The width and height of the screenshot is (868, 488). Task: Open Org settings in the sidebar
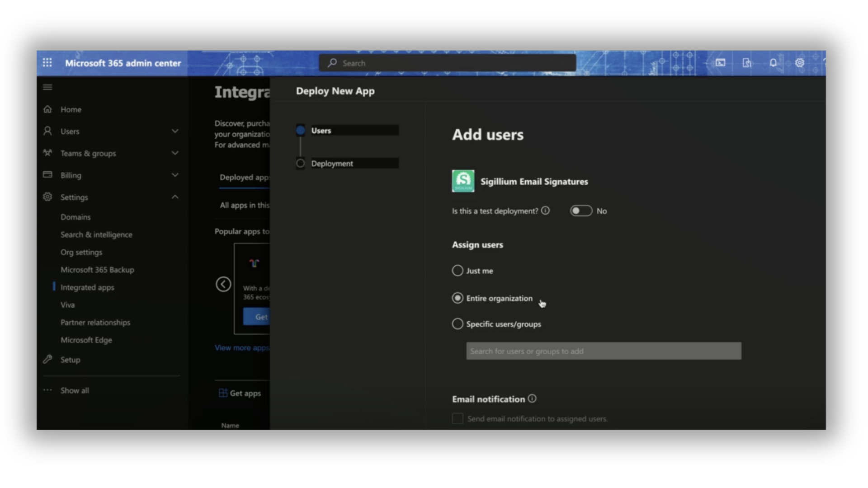[x=81, y=252]
